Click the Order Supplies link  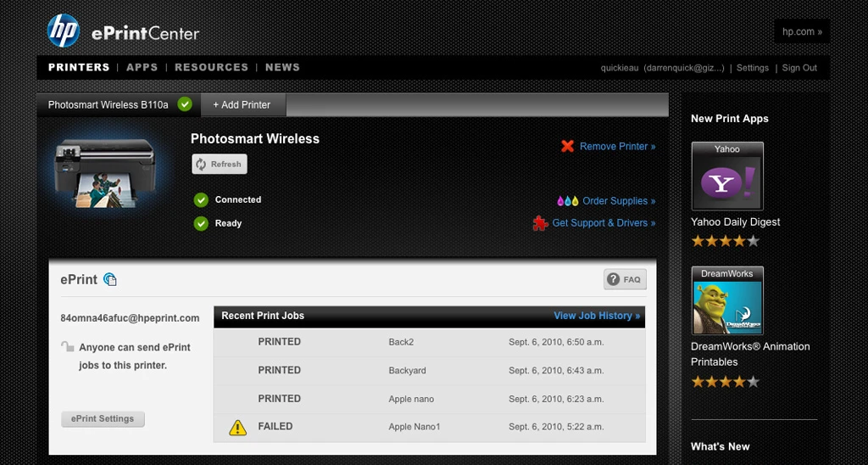tap(619, 200)
